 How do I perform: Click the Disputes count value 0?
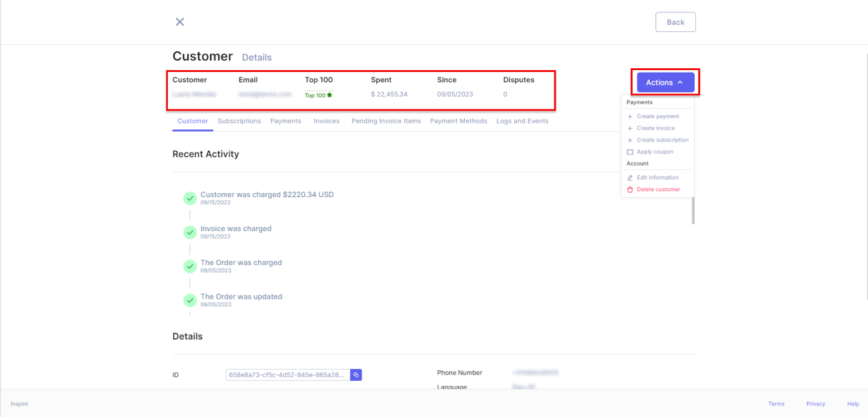(x=505, y=94)
